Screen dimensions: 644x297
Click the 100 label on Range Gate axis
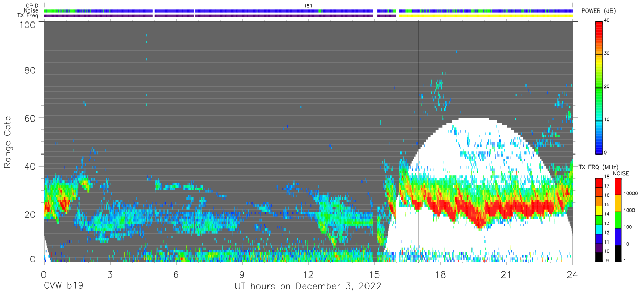[x=28, y=25]
